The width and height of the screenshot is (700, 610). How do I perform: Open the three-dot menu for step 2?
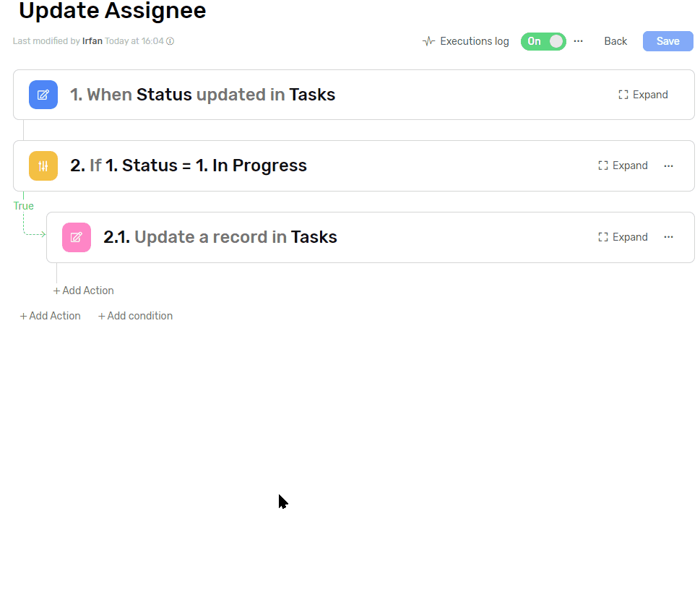click(668, 166)
